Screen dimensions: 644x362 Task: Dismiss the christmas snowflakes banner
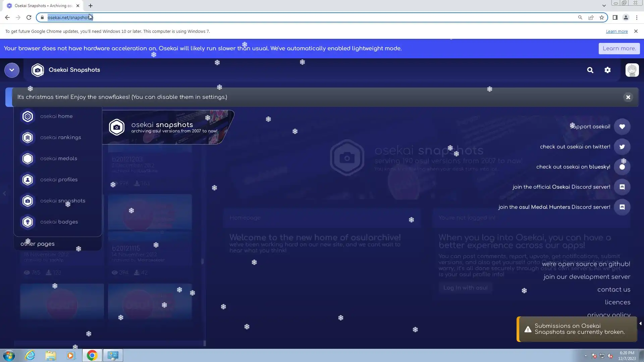pyautogui.click(x=628, y=97)
